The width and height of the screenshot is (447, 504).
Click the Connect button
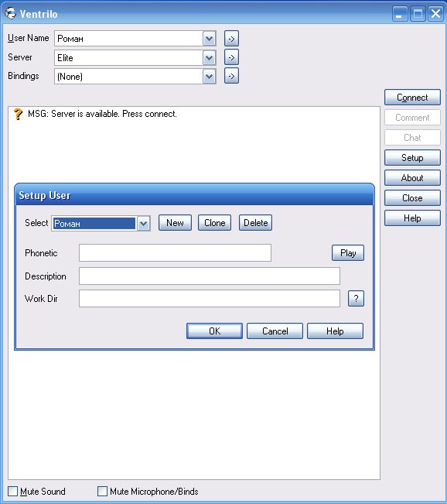point(412,98)
